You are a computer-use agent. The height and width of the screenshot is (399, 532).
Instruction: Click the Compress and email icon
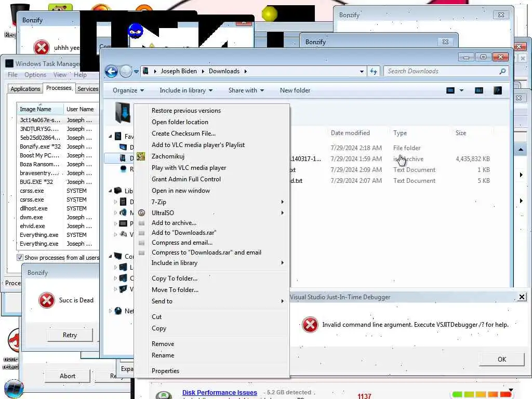click(141, 243)
